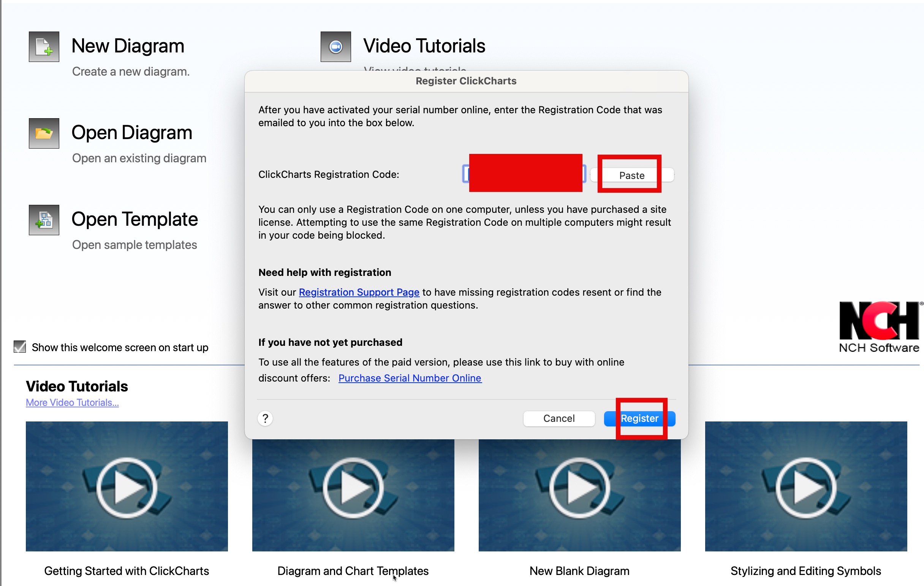Click the NCH Software logo

coord(879,327)
